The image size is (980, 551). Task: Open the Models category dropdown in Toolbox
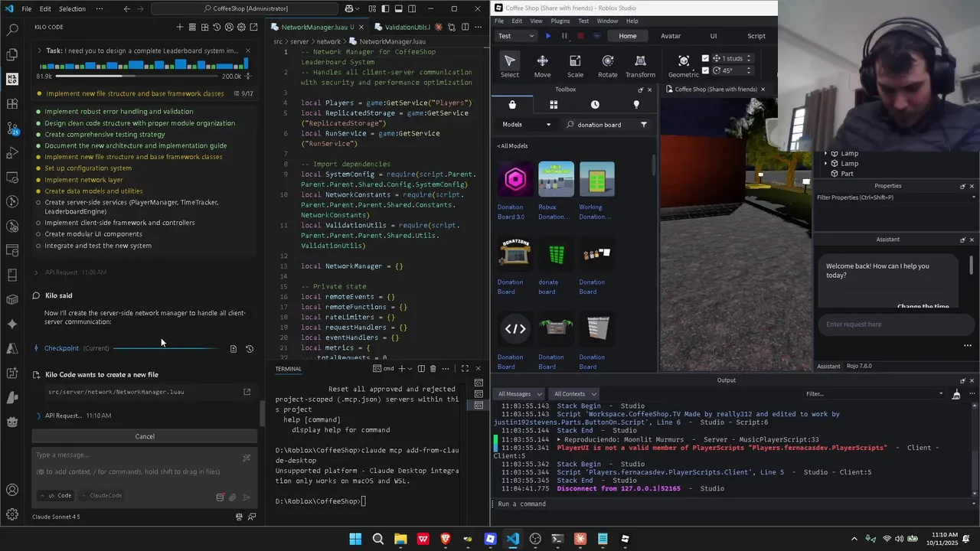(526, 124)
